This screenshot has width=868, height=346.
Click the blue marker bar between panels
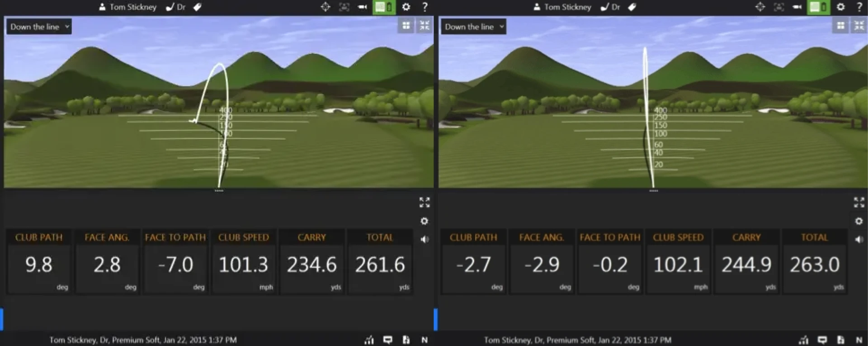click(435, 319)
